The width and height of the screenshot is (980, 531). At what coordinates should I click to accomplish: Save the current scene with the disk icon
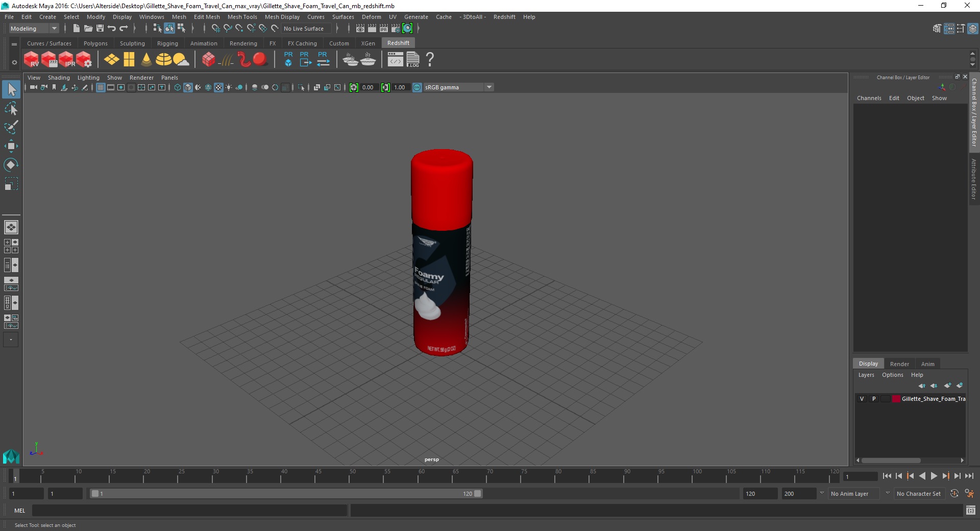tap(100, 29)
